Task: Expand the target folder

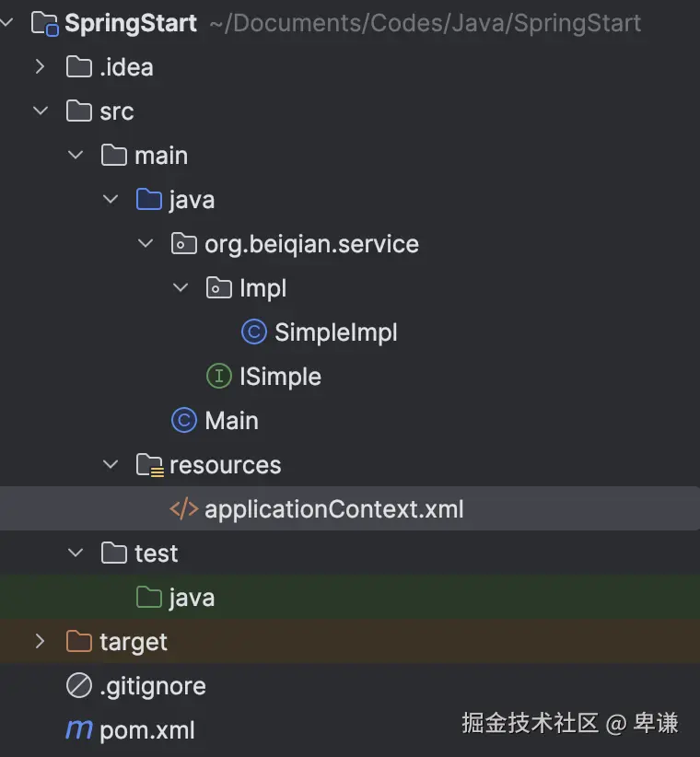Action: [x=40, y=642]
